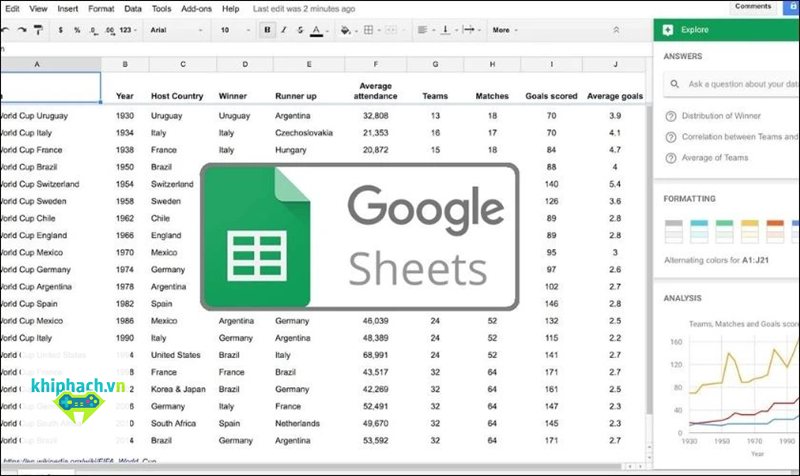The image size is (800, 476).
Task: Open the Data menu
Action: tap(133, 9)
